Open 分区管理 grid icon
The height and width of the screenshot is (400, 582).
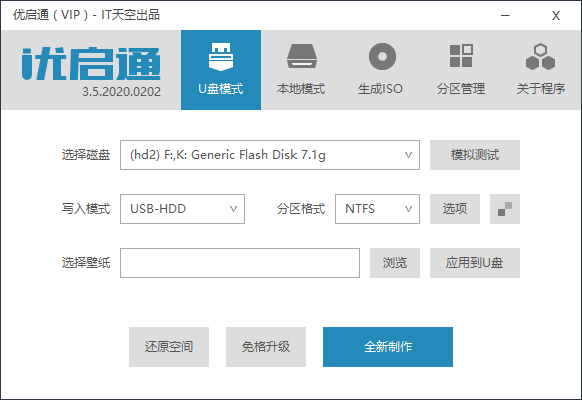click(x=461, y=56)
